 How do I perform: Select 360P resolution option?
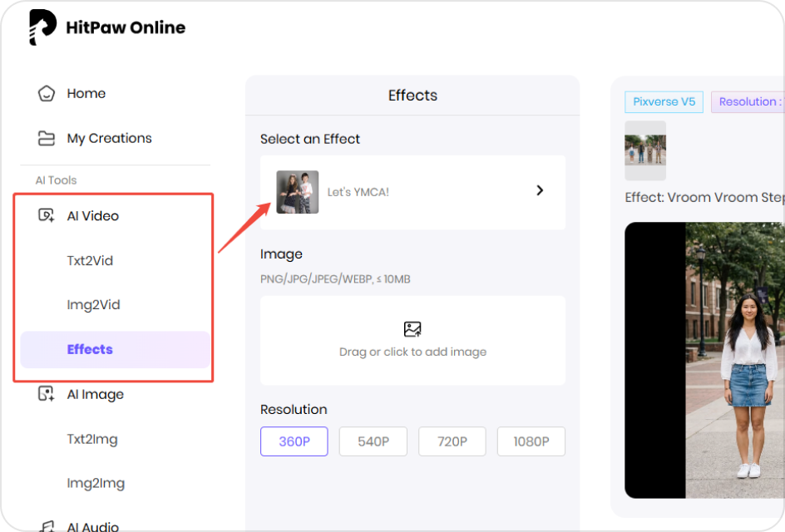[x=294, y=441]
